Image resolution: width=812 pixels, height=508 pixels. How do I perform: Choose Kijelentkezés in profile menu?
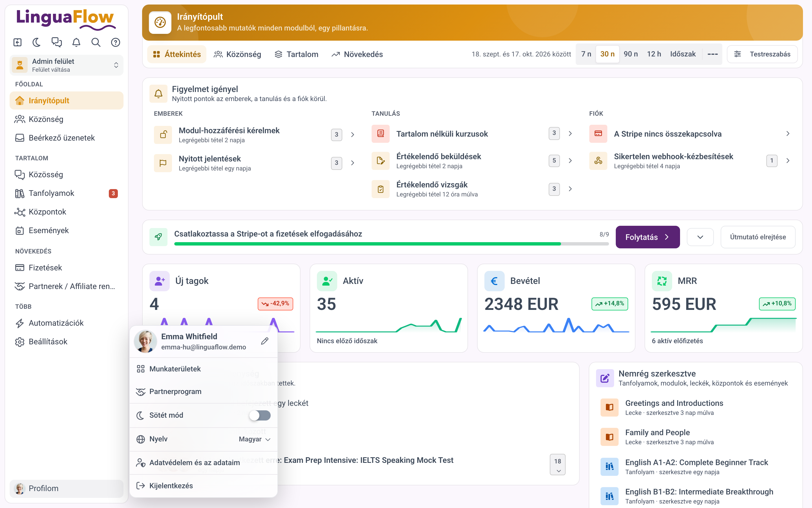203,486
